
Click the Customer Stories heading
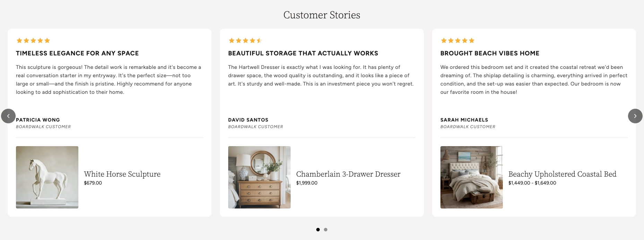(x=322, y=15)
